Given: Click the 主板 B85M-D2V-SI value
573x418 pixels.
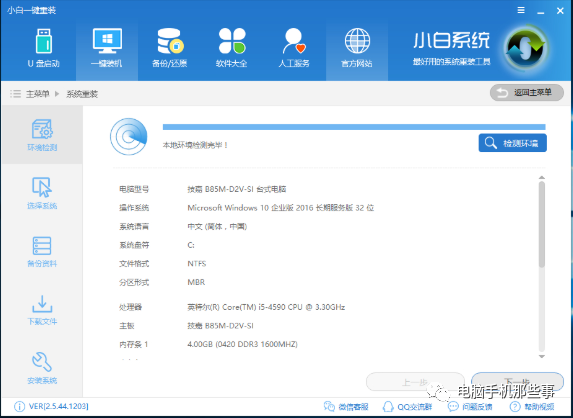Looking at the screenshot, I should click(220, 326).
